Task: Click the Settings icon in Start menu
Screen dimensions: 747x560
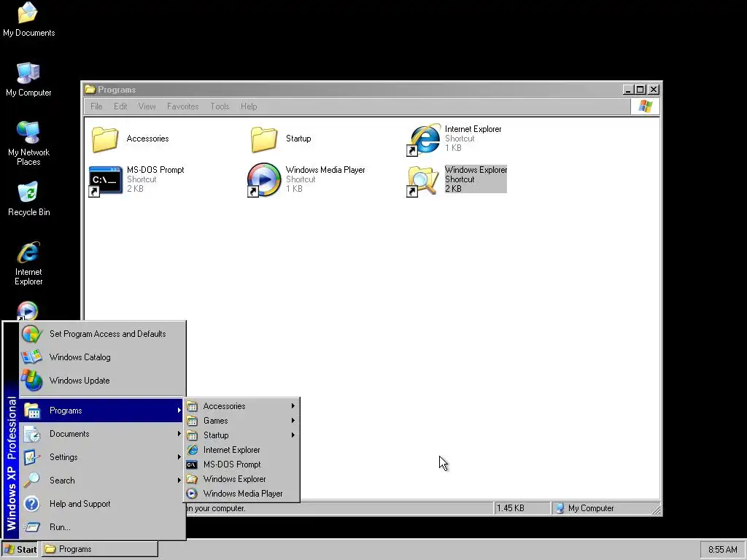Action: click(x=32, y=457)
